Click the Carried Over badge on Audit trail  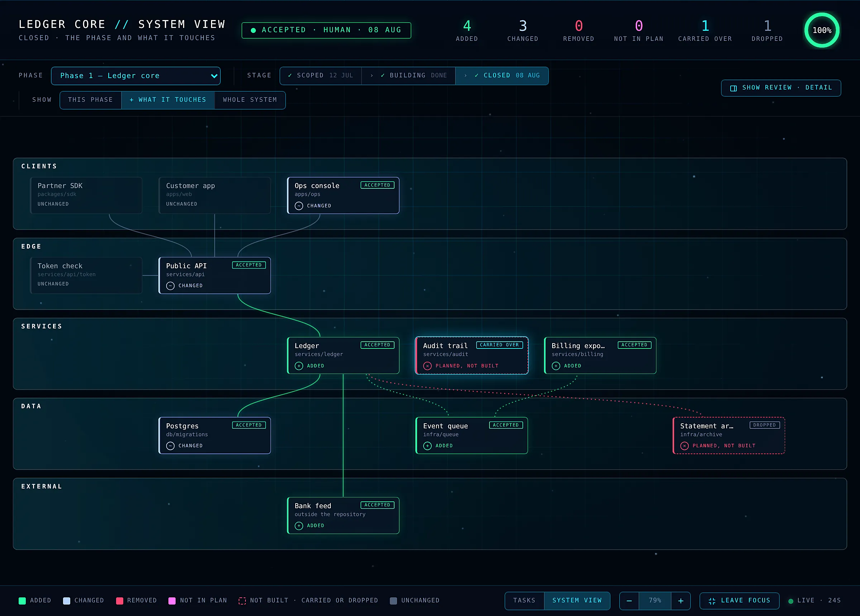[x=500, y=345]
